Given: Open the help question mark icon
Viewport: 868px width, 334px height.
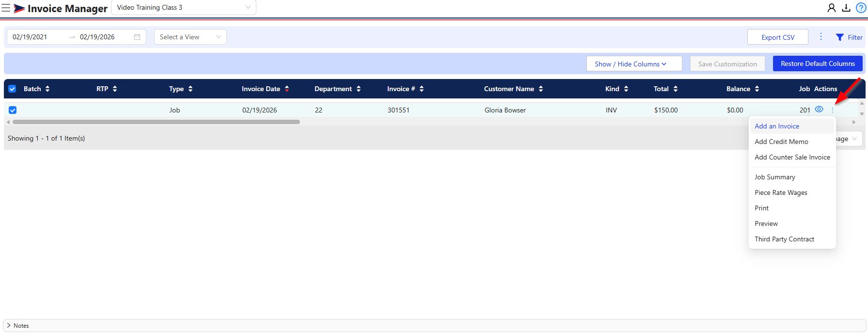Looking at the screenshot, I should 861,8.
